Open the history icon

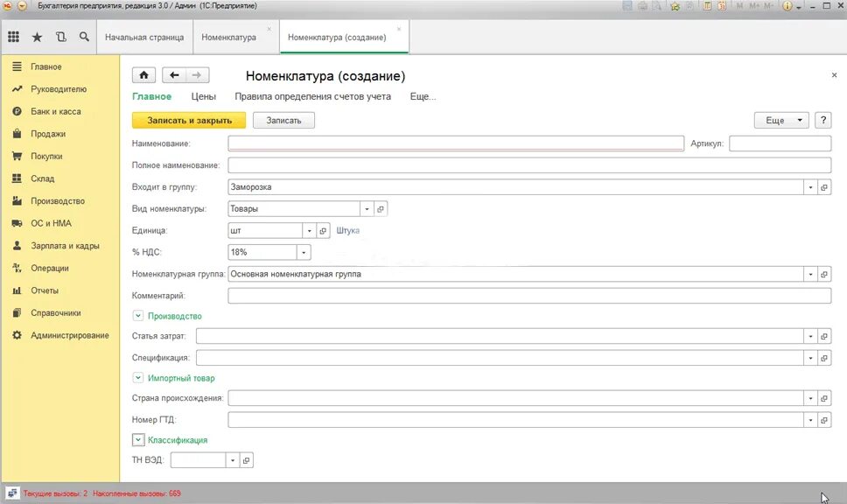tap(60, 37)
